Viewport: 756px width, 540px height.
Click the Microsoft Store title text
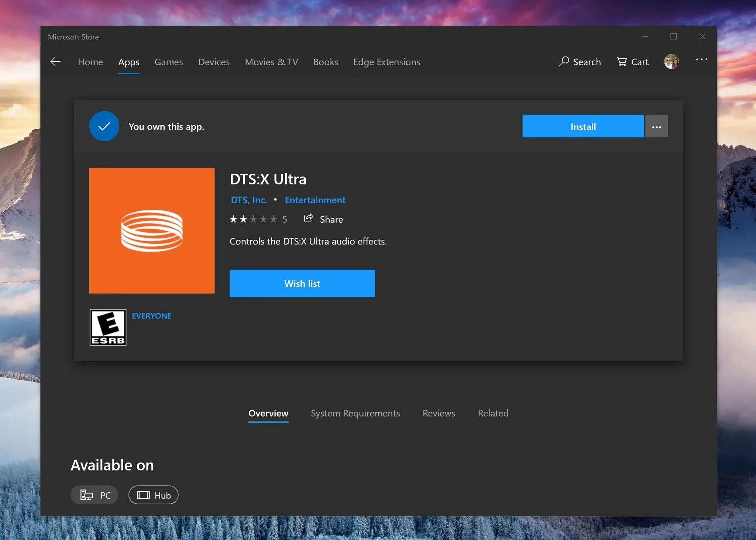click(73, 37)
